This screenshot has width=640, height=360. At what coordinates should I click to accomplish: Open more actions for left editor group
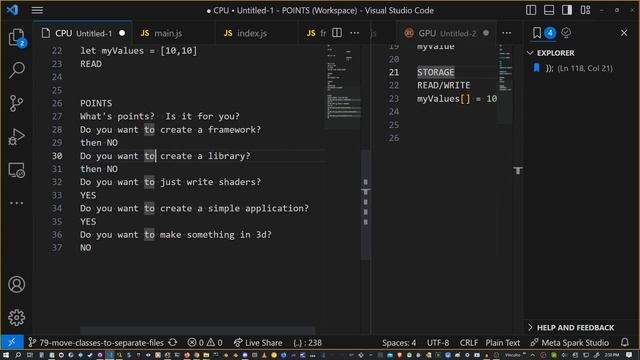coord(355,33)
